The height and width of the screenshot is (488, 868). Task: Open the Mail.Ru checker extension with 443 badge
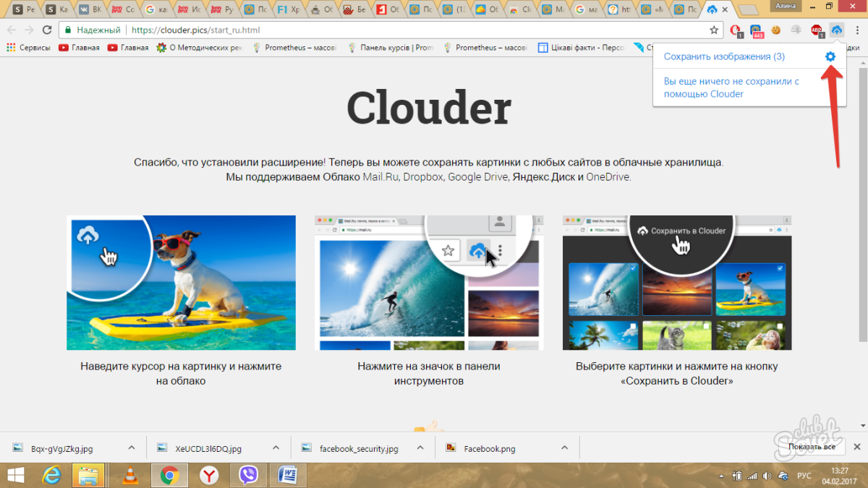tap(756, 30)
